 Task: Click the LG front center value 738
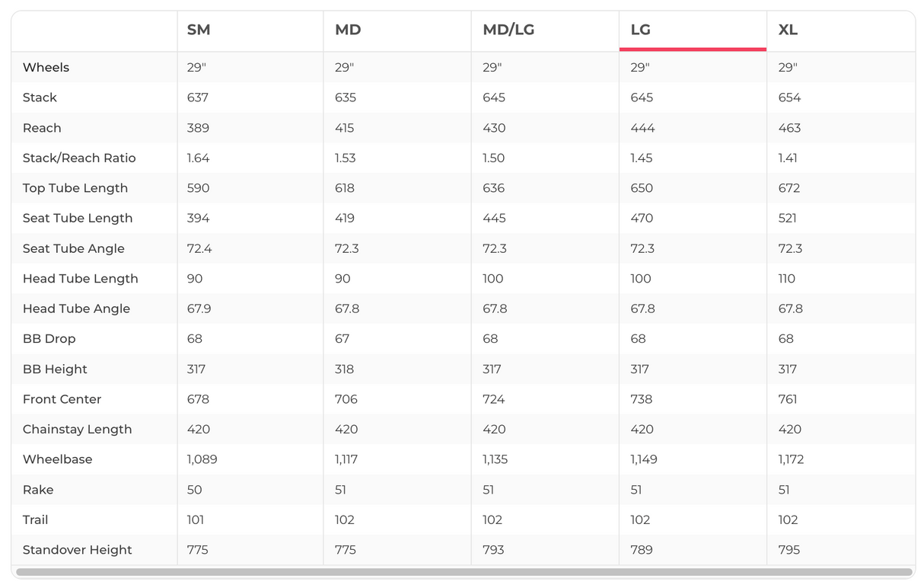click(x=642, y=399)
